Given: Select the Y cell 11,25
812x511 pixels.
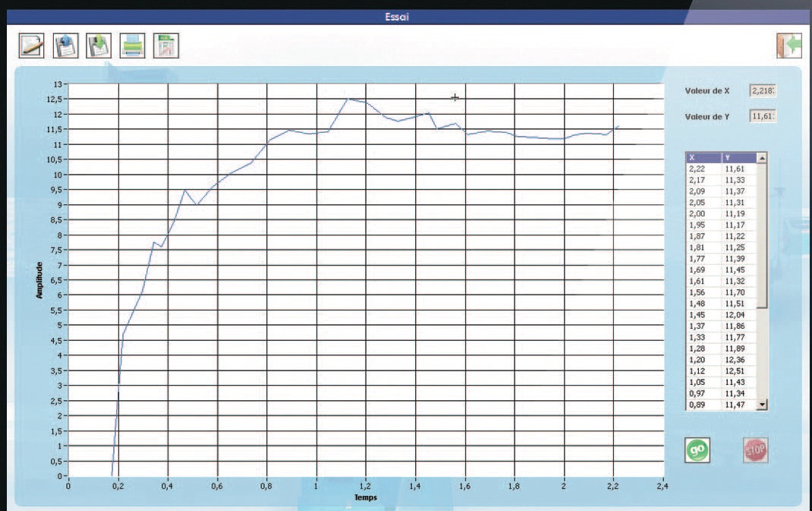Looking at the screenshot, I should [x=739, y=248].
